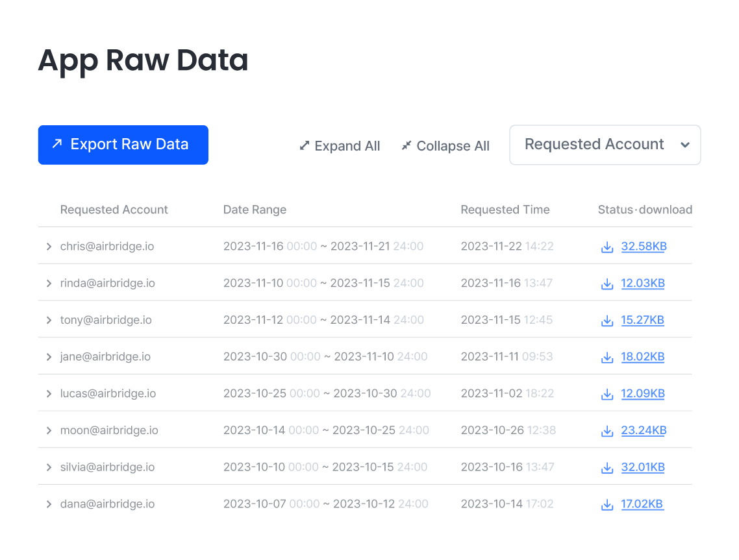Click the arrow icon in Export Raw Data
Image resolution: width=739 pixels, height=560 pixels.
pyautogui.click(x=57, y=143)
